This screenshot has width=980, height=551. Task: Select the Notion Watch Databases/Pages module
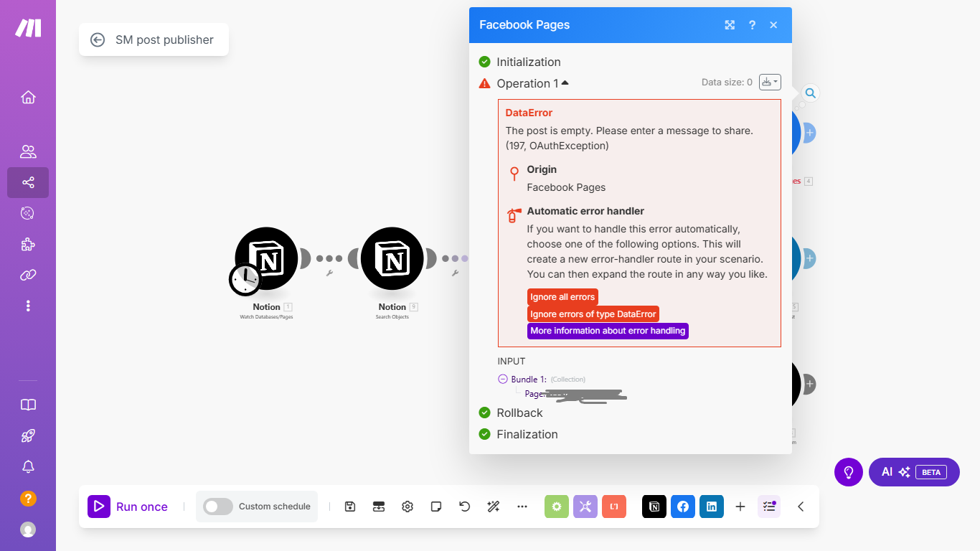point(267,258)
